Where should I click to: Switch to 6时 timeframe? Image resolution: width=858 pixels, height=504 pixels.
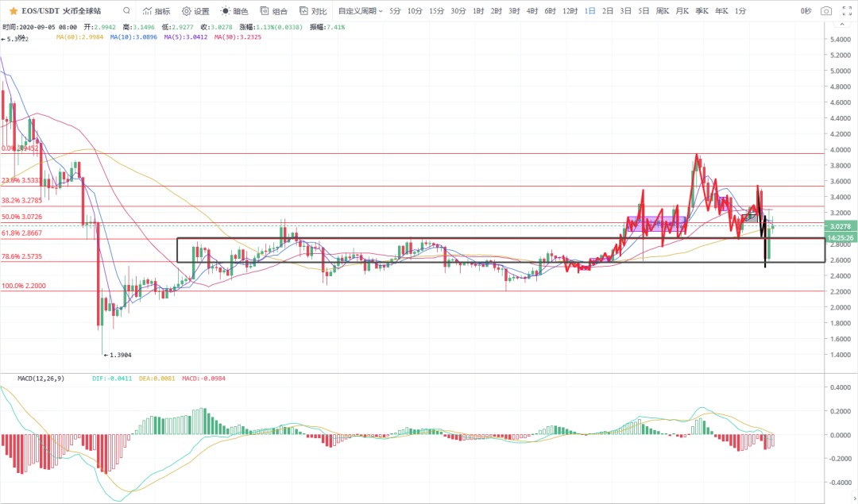coord(551,11)
